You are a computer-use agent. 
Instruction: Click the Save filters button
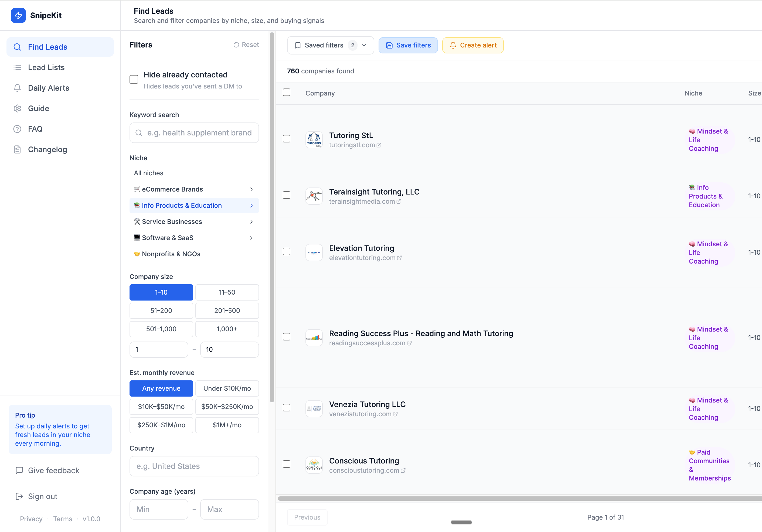pos(408,46)
